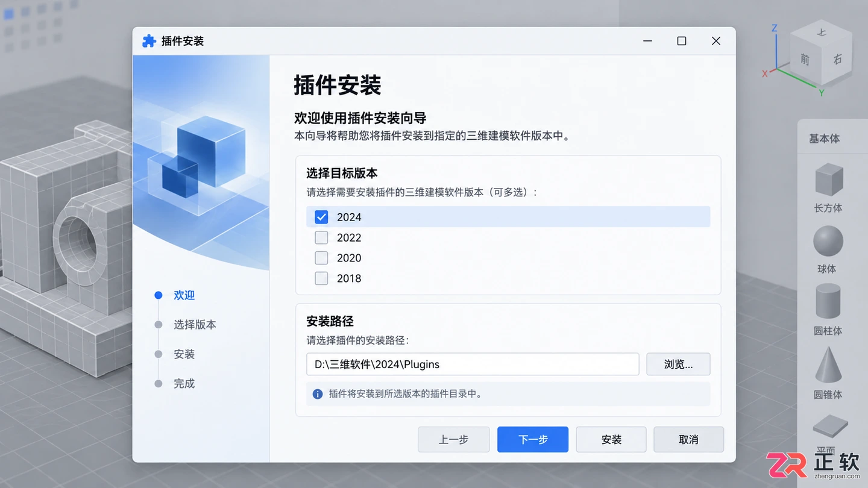Click the 安装路径 section heading
Viewport: 868px width, 488px height.
tap(330, 322)
